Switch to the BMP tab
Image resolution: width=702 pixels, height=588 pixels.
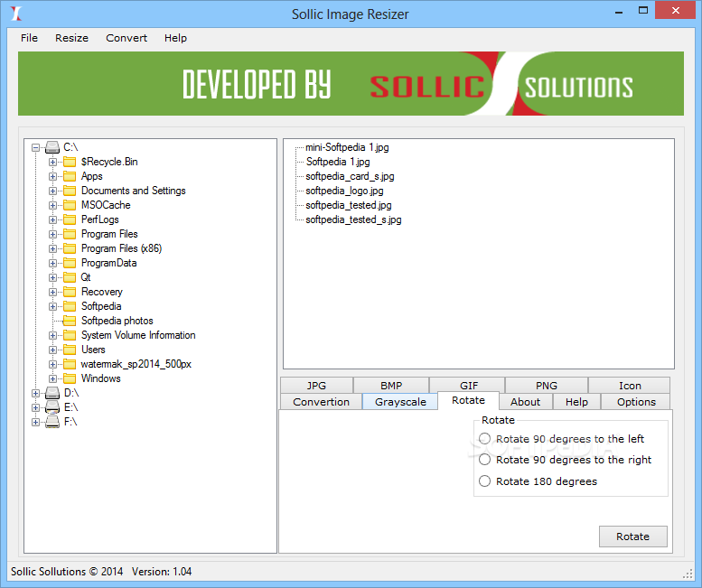point(391,386)
